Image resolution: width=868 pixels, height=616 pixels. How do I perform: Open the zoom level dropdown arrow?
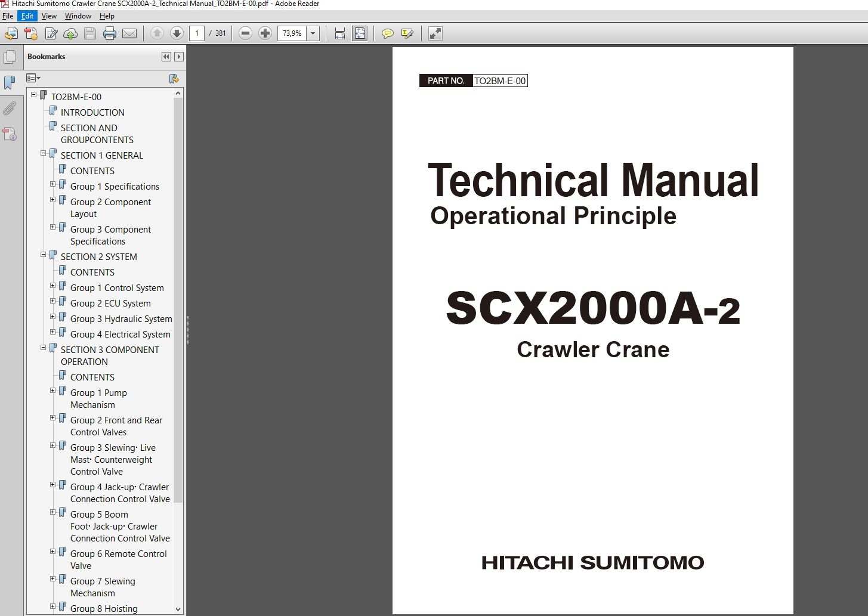[x=313, y=33]
